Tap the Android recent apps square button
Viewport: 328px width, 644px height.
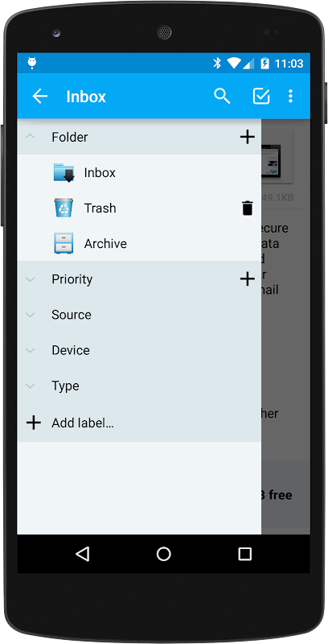click(x=244, y=554)
